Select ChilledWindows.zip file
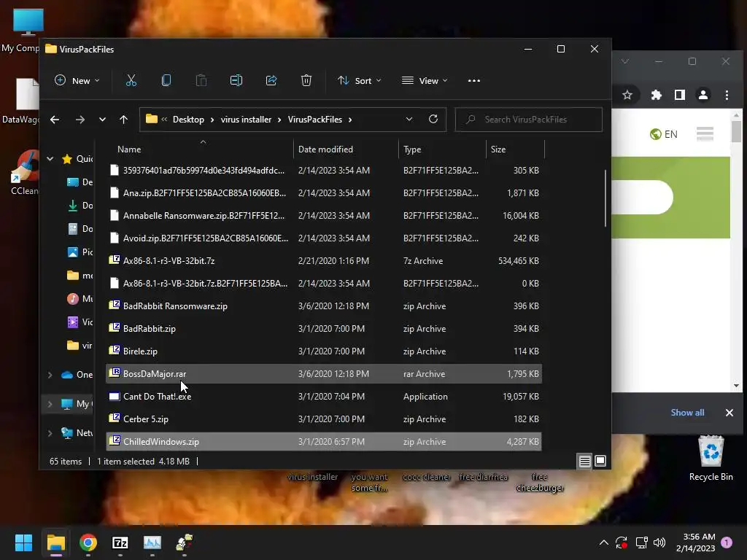The width and height of the screenshot is (747, 560). (x=324, y=441)
